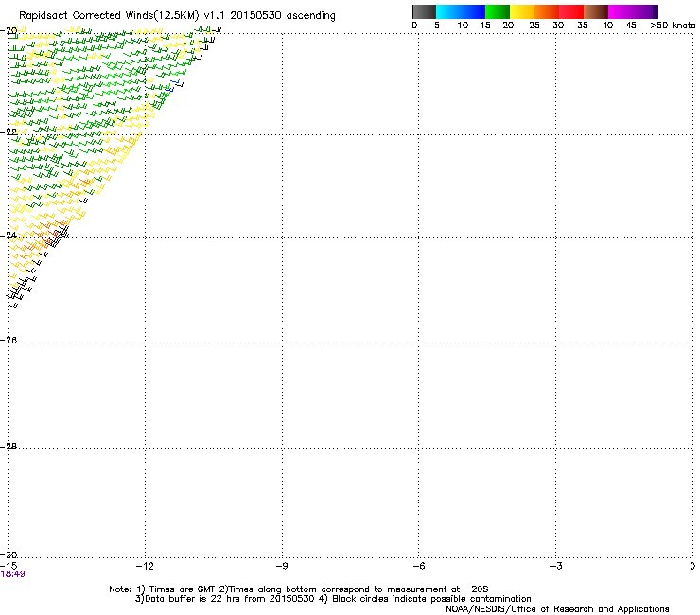700x615 pixels.
Task: Click the purple 18:49 timestamp
Action: pos(12,574)
